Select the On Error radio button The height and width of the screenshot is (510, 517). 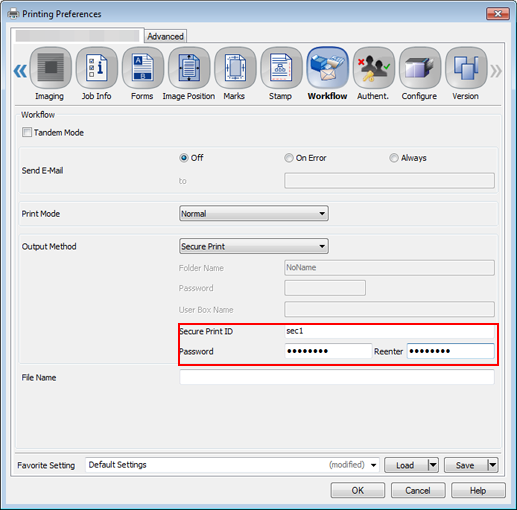[289, 158]
